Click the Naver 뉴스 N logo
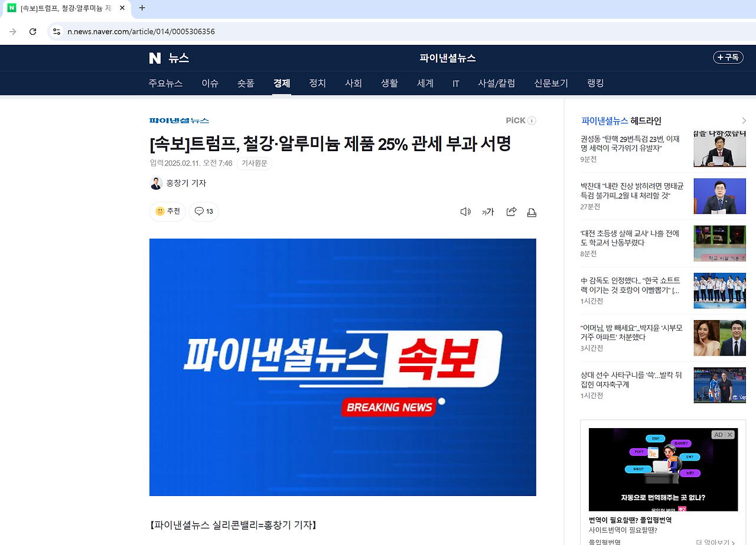 click(x=155, y=57)
